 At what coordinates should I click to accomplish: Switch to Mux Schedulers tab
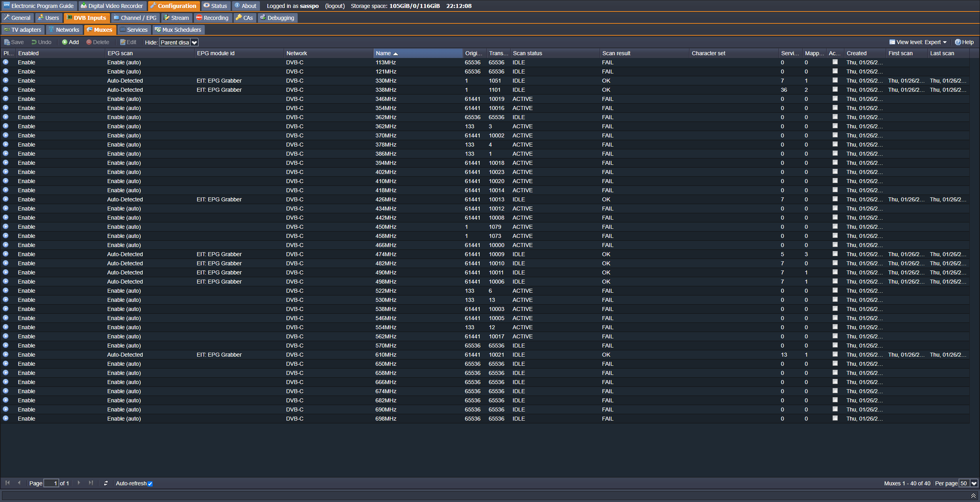click(x=178, y=30)
